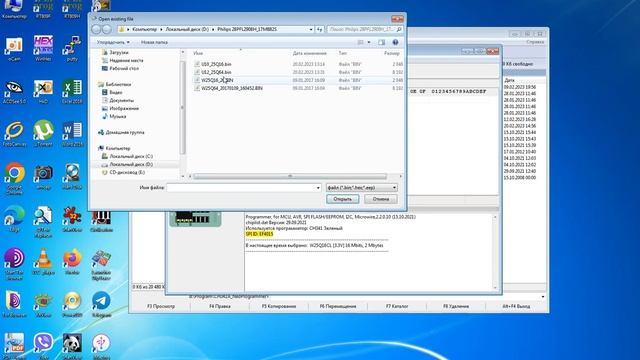Launch putty from the desktop

tap(72, 48)
